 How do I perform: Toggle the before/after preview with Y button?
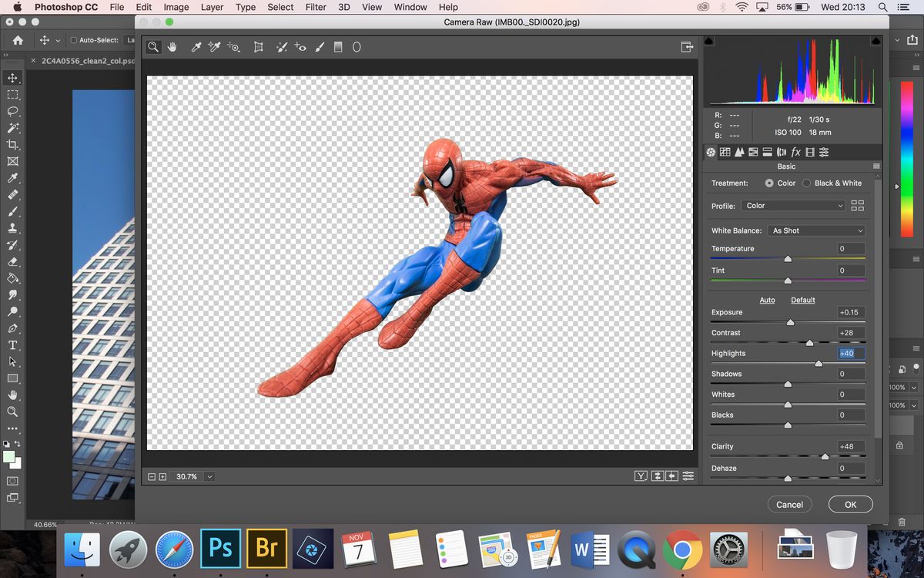coord(641,476)
